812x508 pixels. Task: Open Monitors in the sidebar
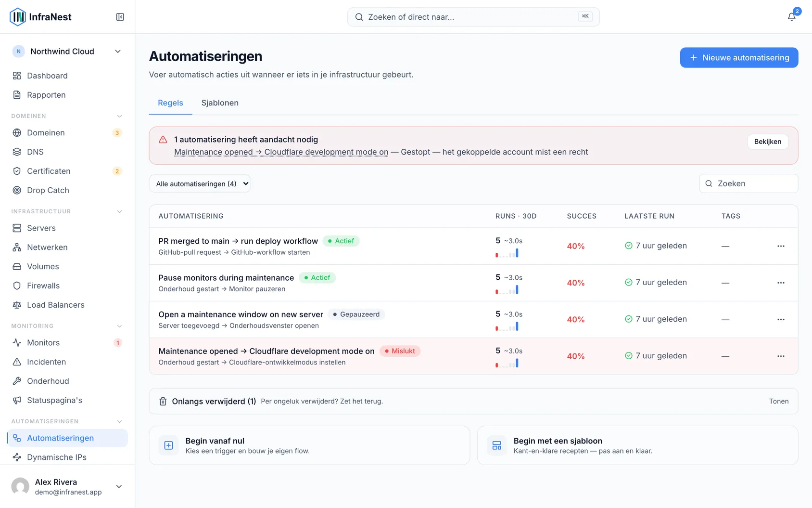[67, 342]
